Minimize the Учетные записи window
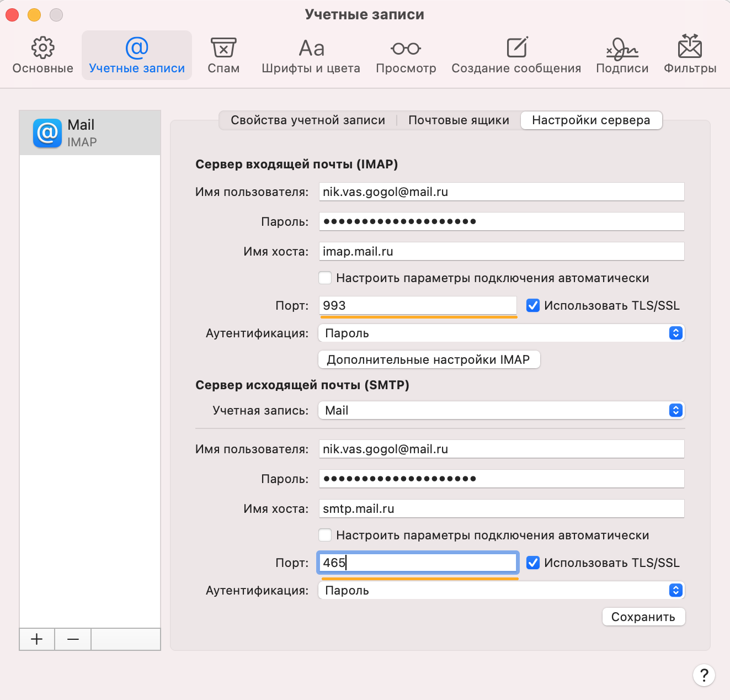730x700 pixels. click(x=34, y=15)
